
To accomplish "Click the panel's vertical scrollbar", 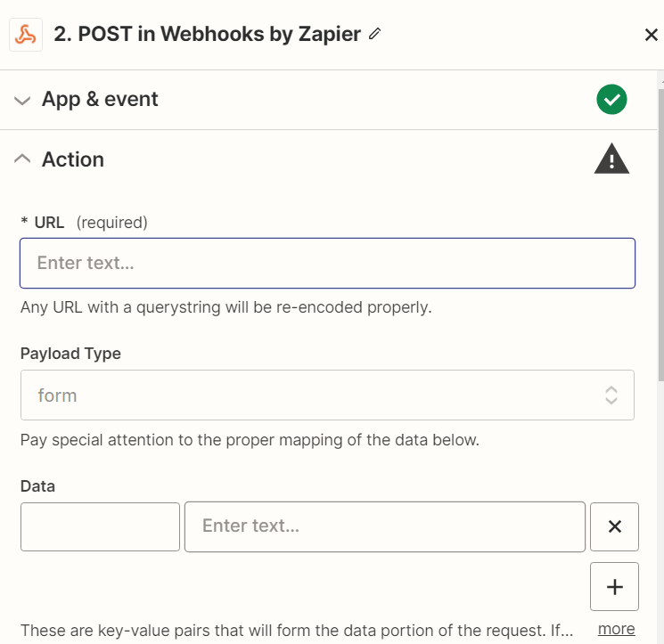I will click(x=660, y=232).
